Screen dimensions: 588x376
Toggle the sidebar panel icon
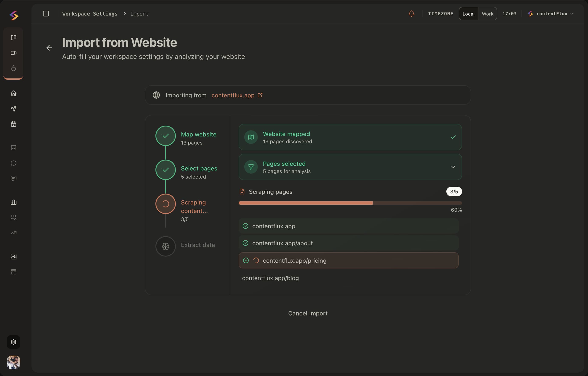(46, 14)
